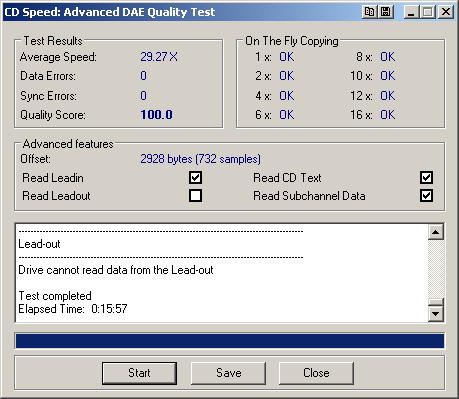Click the Save button at the bottom
The height and width of the screenshot is (399, 459).
(x=228, y=373)
